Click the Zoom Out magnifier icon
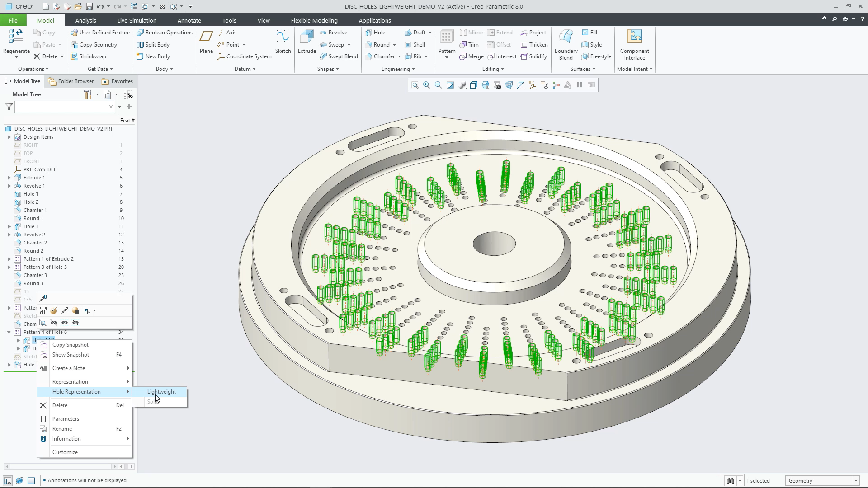868x488 pixels. (x=439, y=85)
